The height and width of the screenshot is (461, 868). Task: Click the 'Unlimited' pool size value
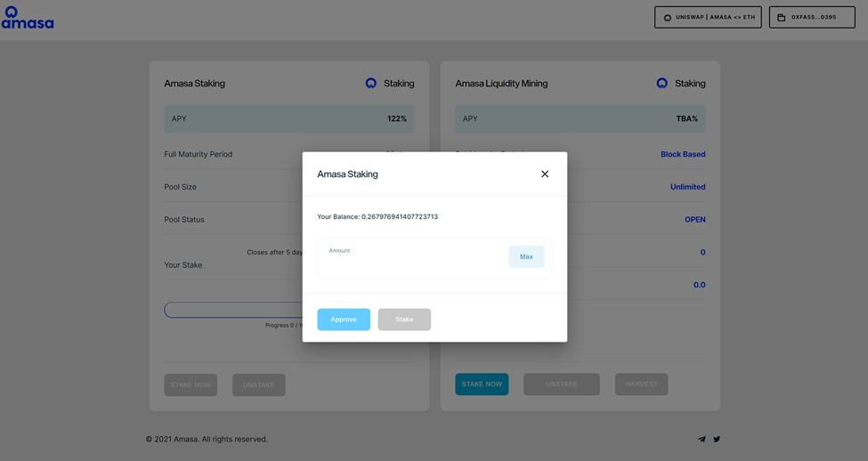688,187
